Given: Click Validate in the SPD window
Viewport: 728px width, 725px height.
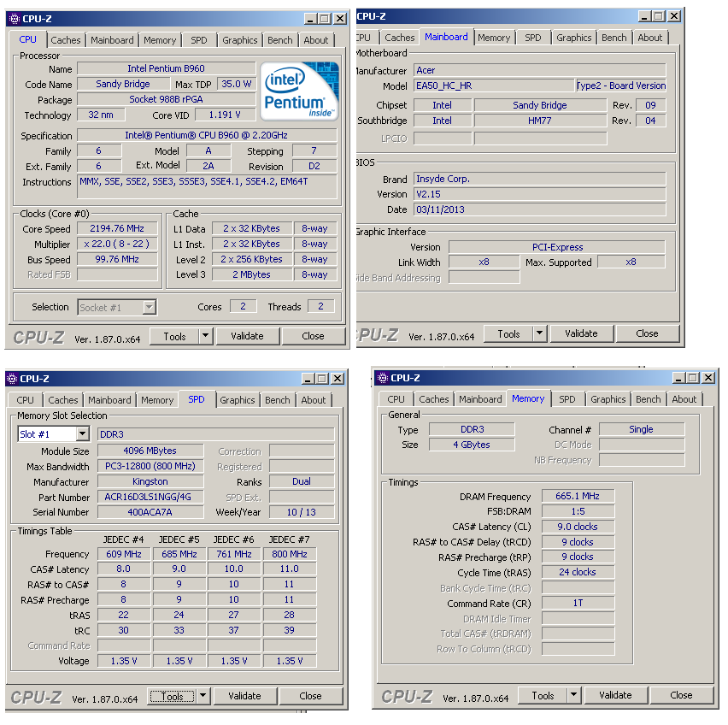Looking at the screenshot, I should (x=244, y=695).
